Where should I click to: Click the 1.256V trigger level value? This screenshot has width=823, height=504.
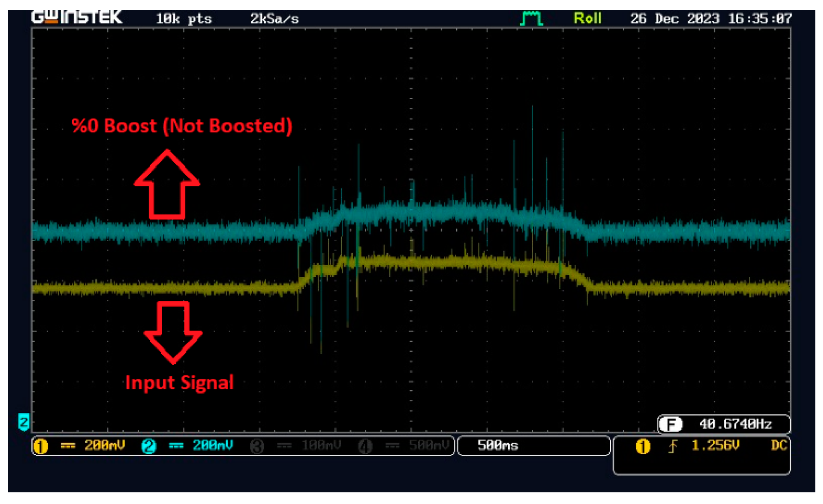click(715, 445)
